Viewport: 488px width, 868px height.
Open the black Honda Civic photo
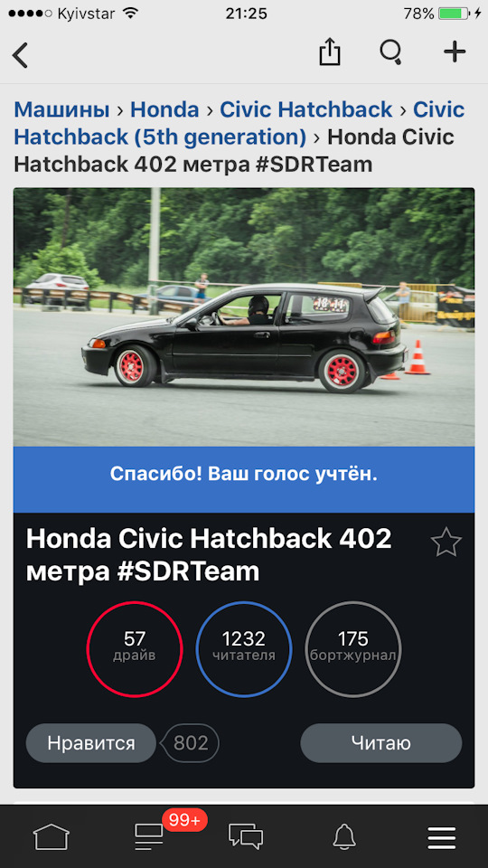tap(244, 317)
